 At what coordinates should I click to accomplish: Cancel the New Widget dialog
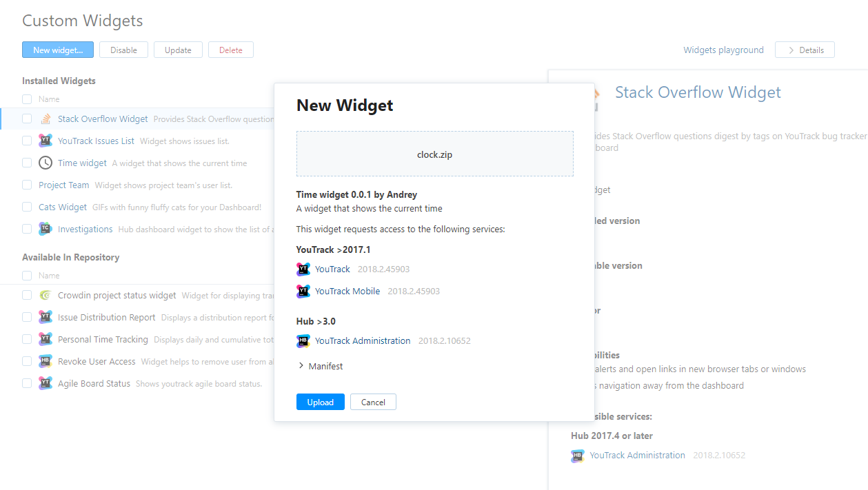point(373,402)
